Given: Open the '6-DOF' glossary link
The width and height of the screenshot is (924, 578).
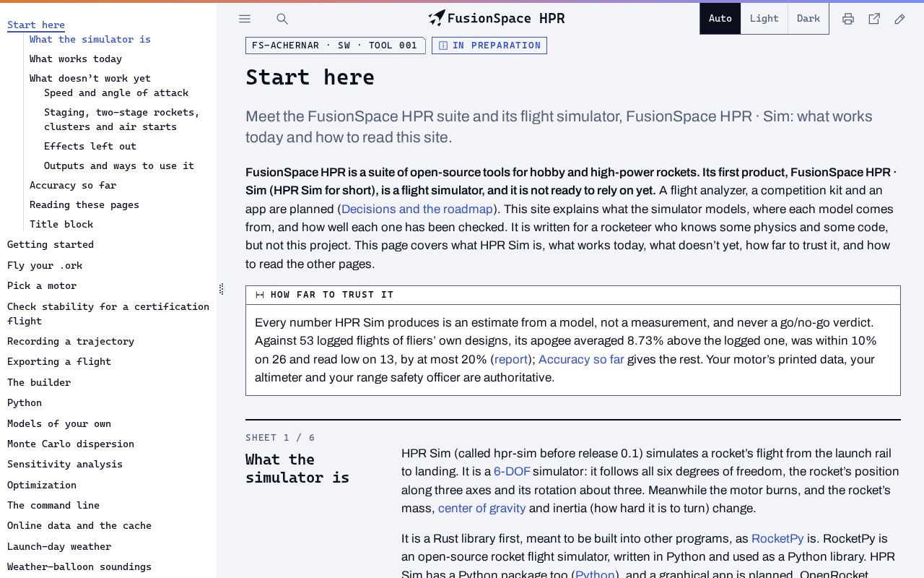Looking at the screenshot, I should click(x=512, y=471).
